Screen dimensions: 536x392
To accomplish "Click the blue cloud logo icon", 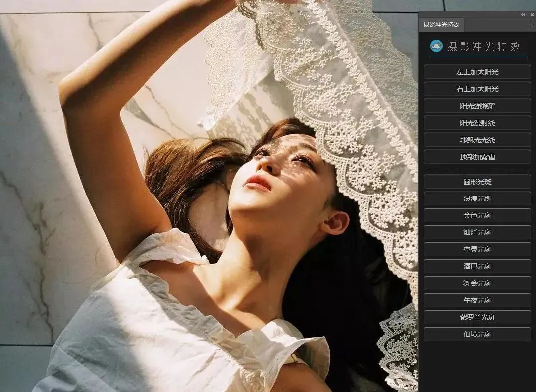I will pos(436,46).
